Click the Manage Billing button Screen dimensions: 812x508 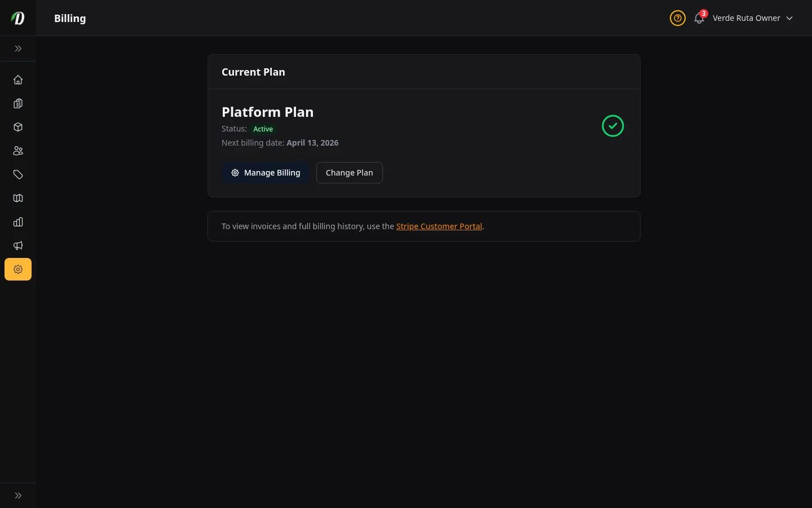click(x=266, y=173)
